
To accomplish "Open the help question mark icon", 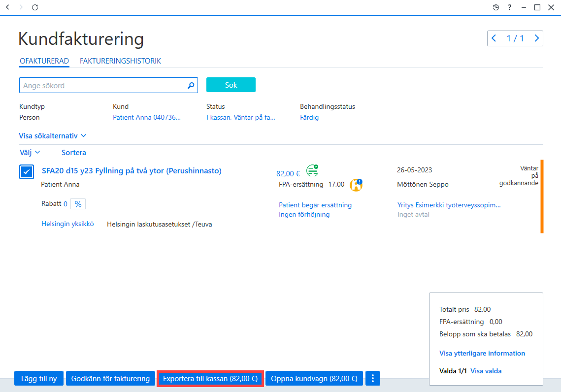I will (x=509, y=7).
